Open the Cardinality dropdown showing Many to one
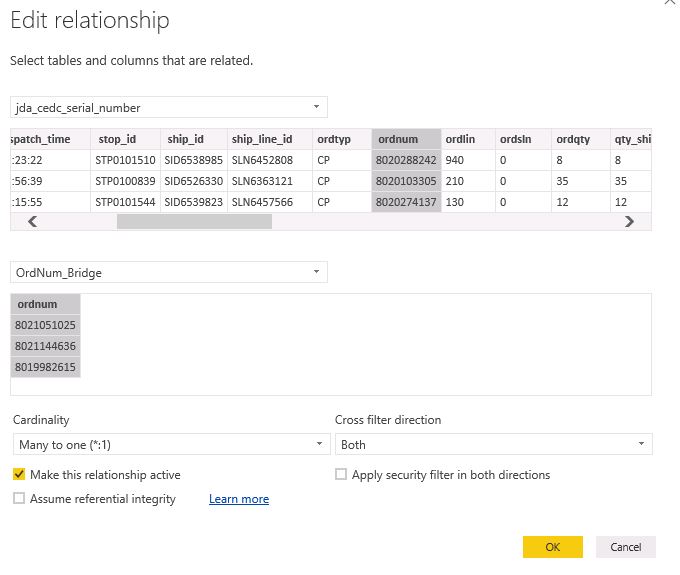The height and width of the screenshot is (575, 680). (x=171, y=444)
